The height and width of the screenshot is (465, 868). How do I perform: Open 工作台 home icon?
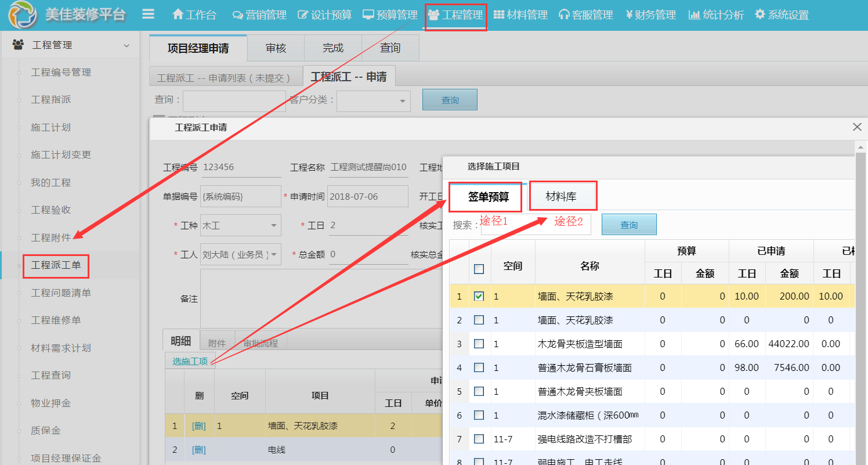click(x=194, y=15)
